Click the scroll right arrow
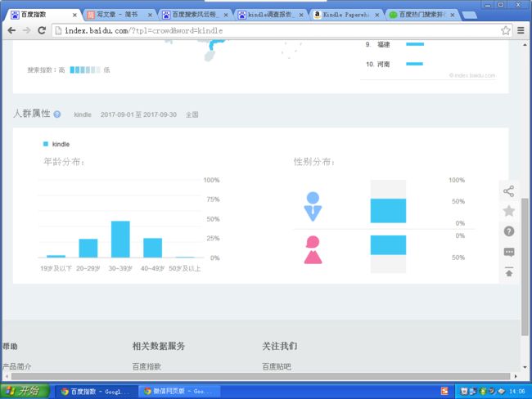Screen dimensions: 532x399 pyautogui.click(x=516, y=376)
